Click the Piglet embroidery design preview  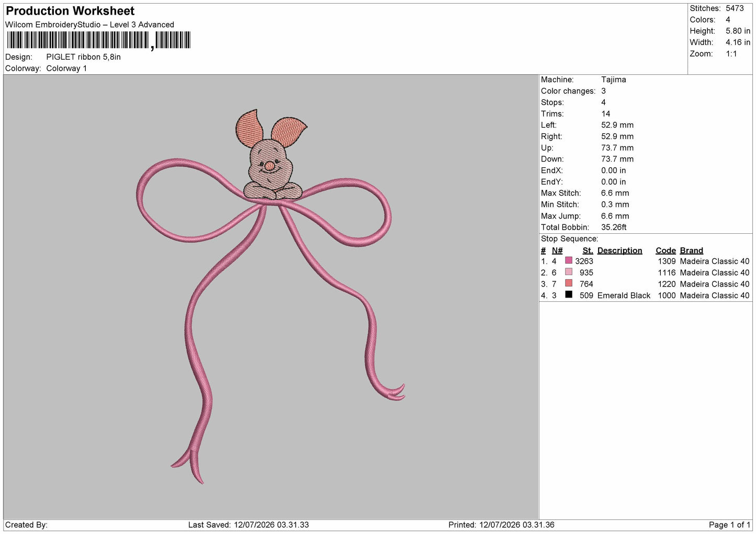pyautogui.click(x=271, y=297)
